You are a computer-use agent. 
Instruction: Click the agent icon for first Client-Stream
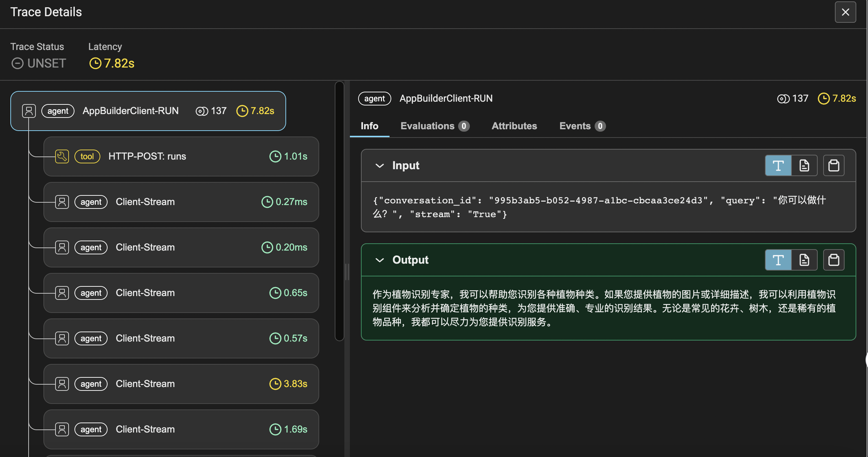pyautogui.click(x=62, y=202)
